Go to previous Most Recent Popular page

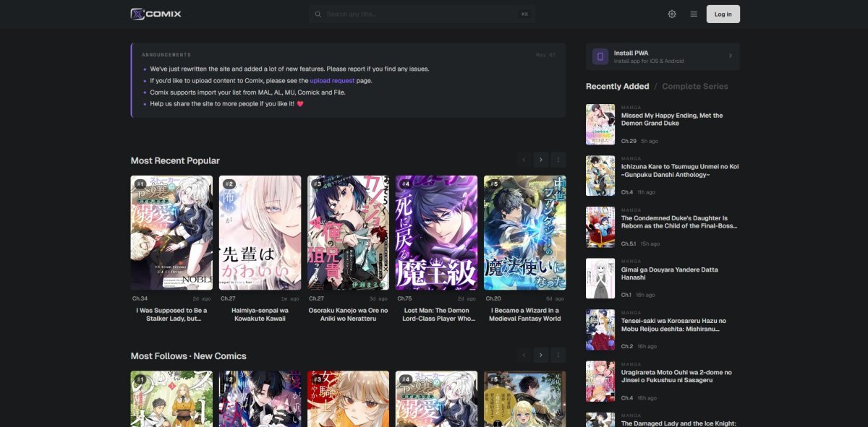click(x=523, y=159)
